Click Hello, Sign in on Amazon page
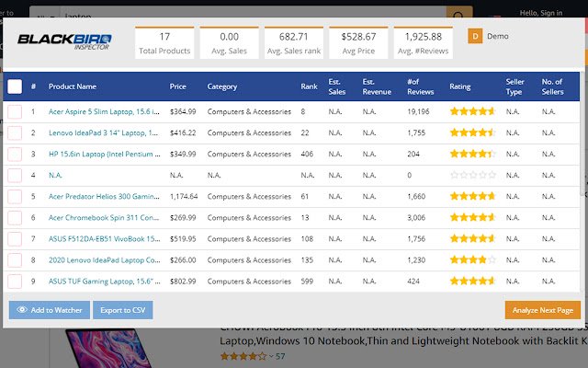 click(x=541, y=13)
